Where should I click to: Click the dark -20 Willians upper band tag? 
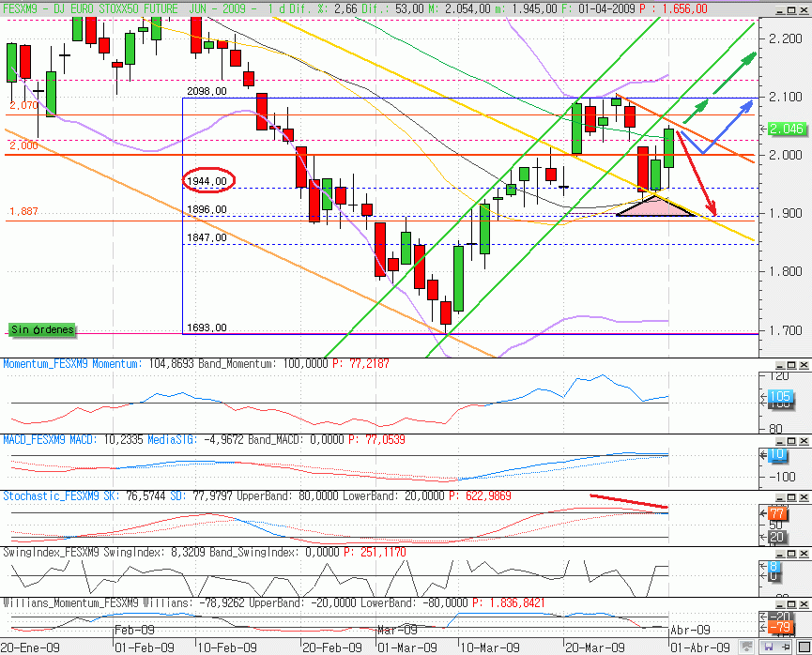point(779,617)
